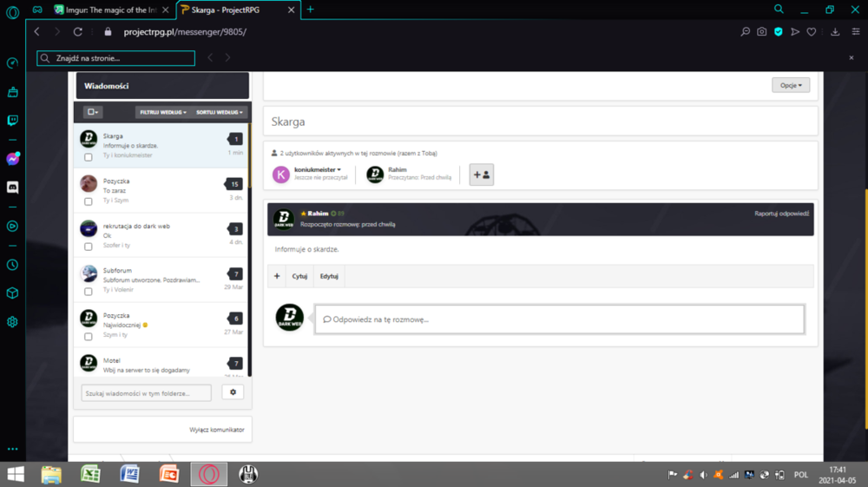Add page to bookmarks heart icon
Screen dimensions: 868x487
pyautogui.click(x=811, y=32)
